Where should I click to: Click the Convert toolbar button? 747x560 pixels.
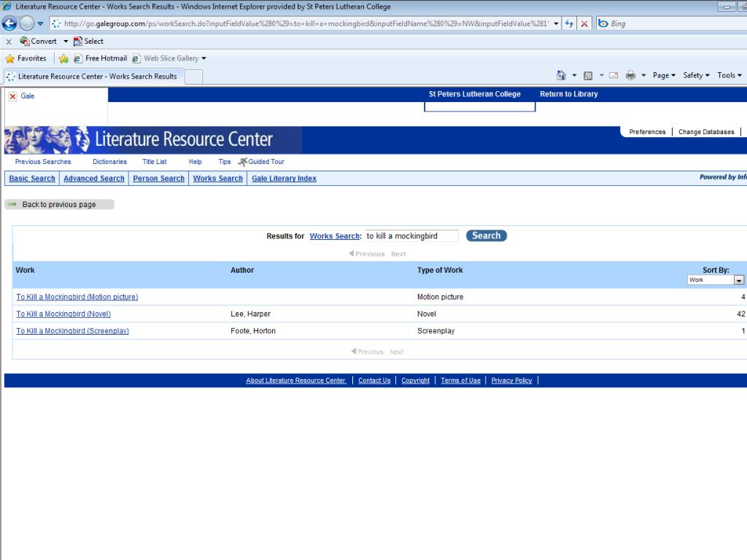38,42
